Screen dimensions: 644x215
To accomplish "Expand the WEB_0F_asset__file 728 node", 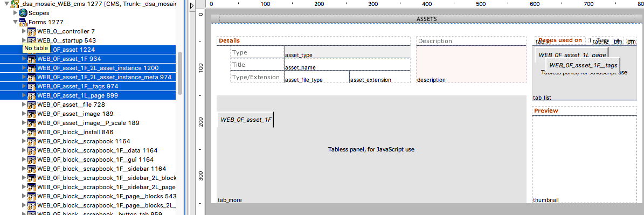I will tap(23, 105).
